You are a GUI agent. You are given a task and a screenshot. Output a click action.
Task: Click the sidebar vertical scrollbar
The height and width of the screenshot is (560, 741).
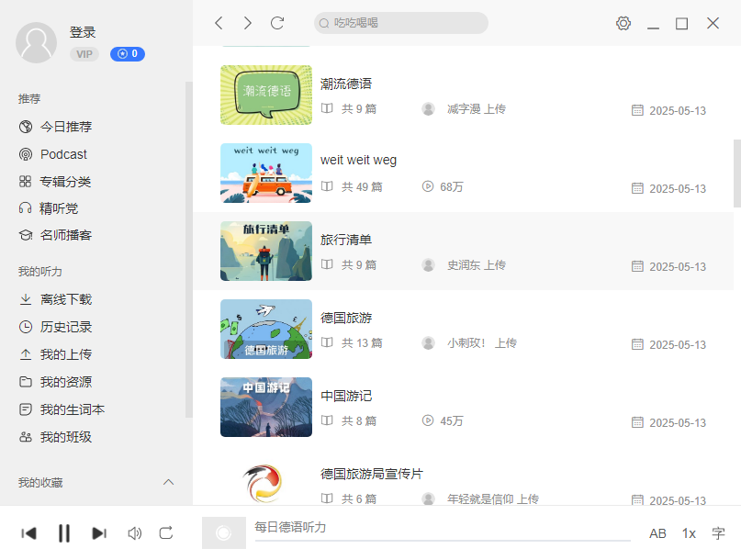pyautogui.click(x=189, y=250)
